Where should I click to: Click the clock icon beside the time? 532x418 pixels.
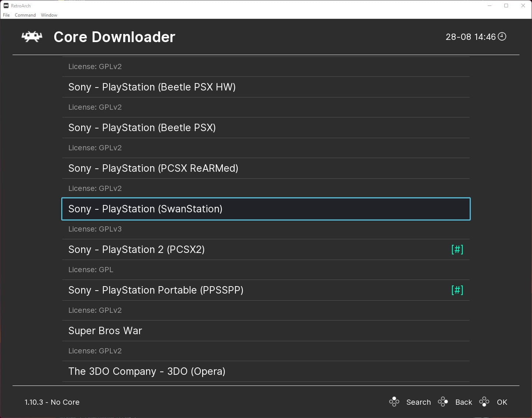point(502,37)
